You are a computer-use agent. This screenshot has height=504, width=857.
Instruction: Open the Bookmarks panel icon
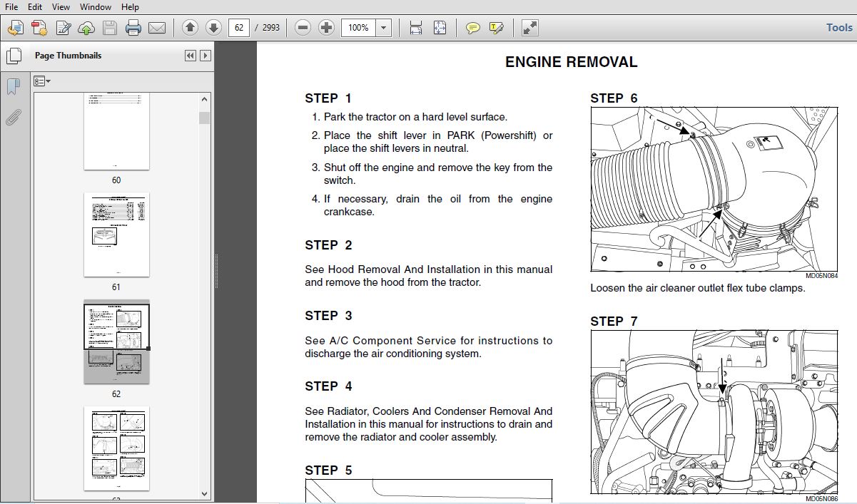(13, 86)
